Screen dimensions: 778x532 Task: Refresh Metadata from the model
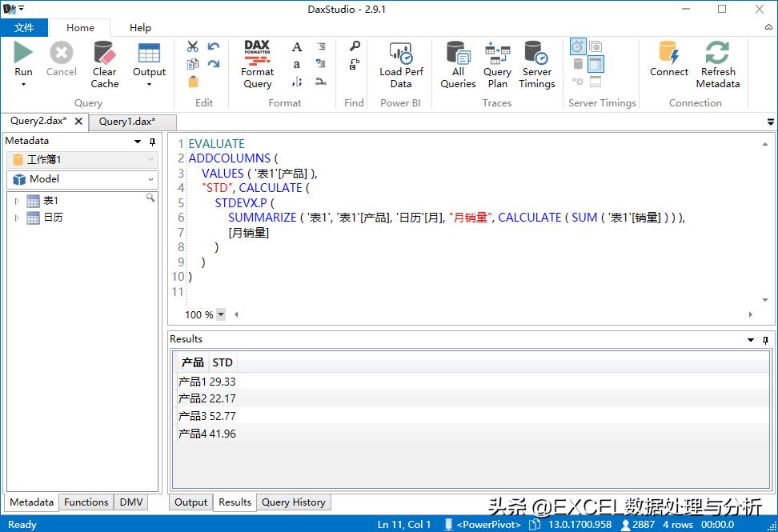pyautogui.click(x=717, y=65)
